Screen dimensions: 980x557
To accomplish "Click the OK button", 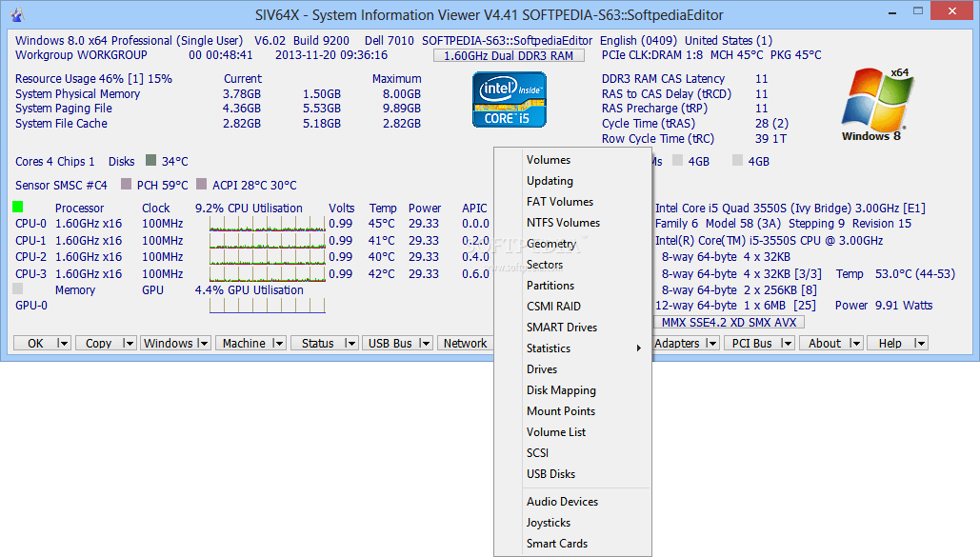I will (x=35, y=343).
